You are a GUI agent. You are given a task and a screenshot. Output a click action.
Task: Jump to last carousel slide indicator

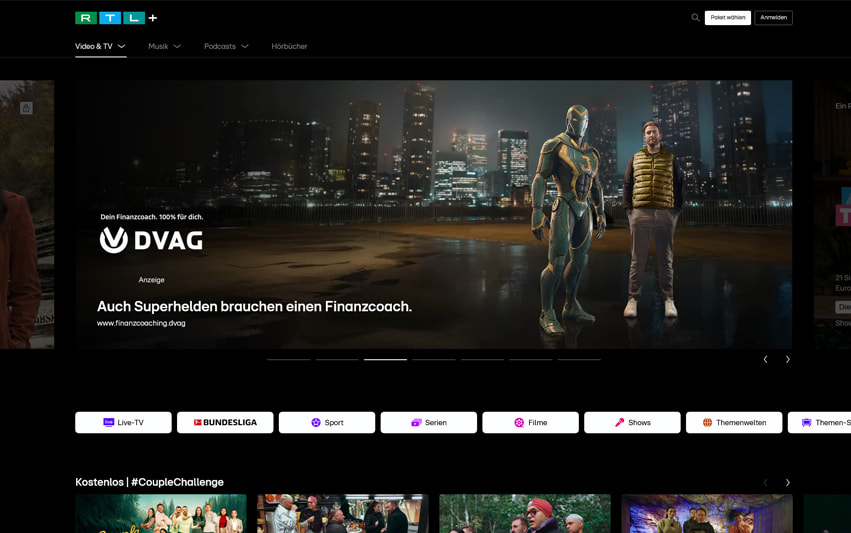click(579, 359)
